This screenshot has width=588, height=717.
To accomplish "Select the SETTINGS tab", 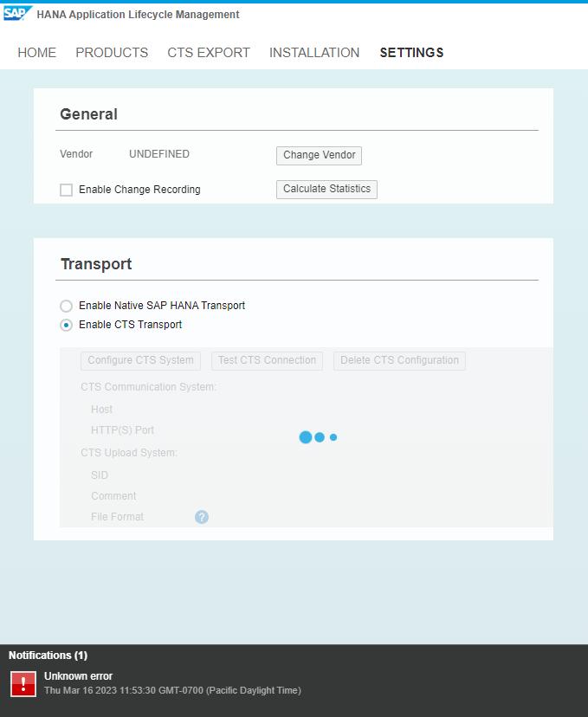I will point(412,53).
